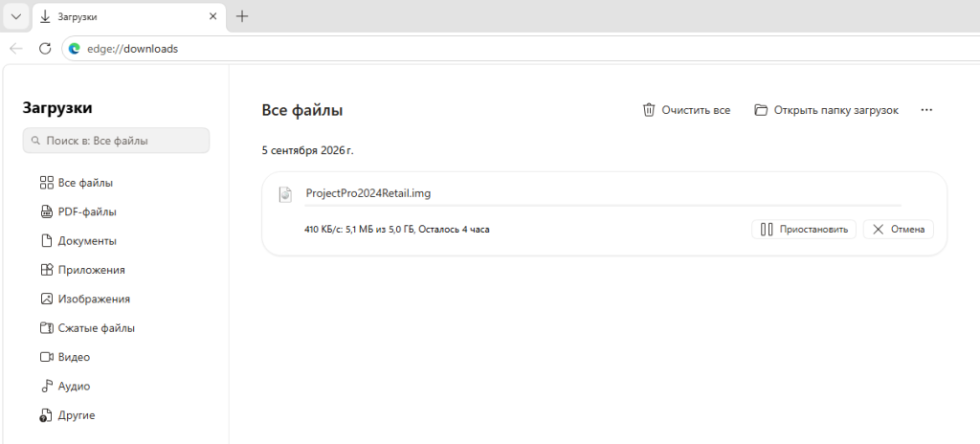The width and height of the screenshot is (980, 444).
Task: Close the Загрузки tab
Action: (x=212, y=17)
